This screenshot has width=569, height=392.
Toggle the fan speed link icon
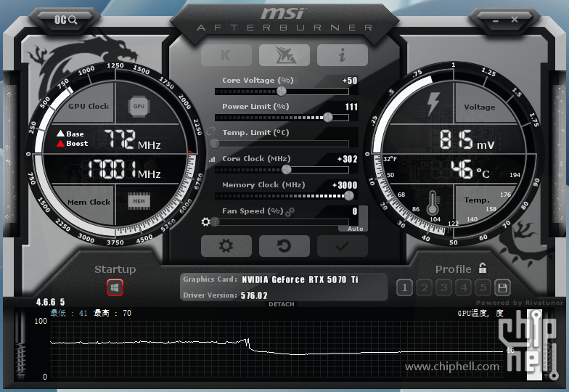(x=290, y=212)
